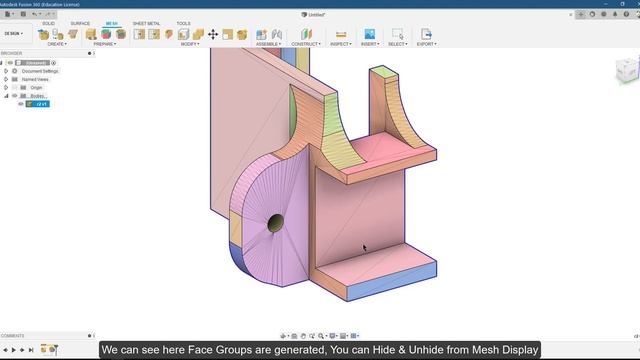Click the orange smooth-shaped Modify icon
Image resolution: width=640 pixels, height=360 pixels.
click(169, 34)
